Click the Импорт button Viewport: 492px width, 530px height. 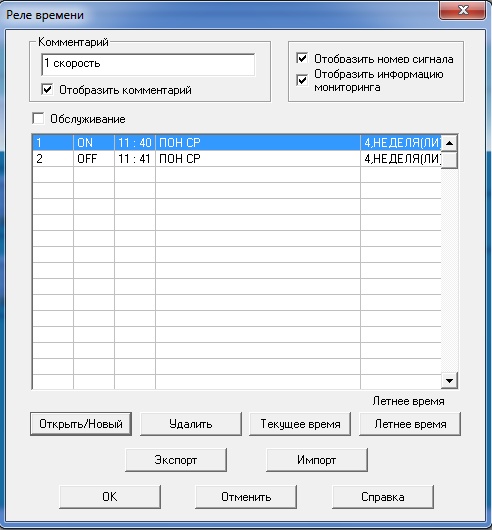(317, 460)
